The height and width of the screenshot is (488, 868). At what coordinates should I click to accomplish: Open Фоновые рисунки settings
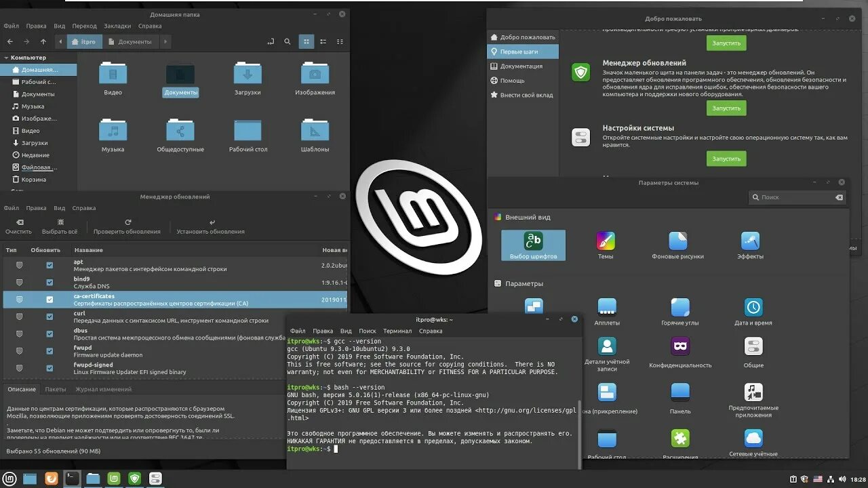pos(677,245)
